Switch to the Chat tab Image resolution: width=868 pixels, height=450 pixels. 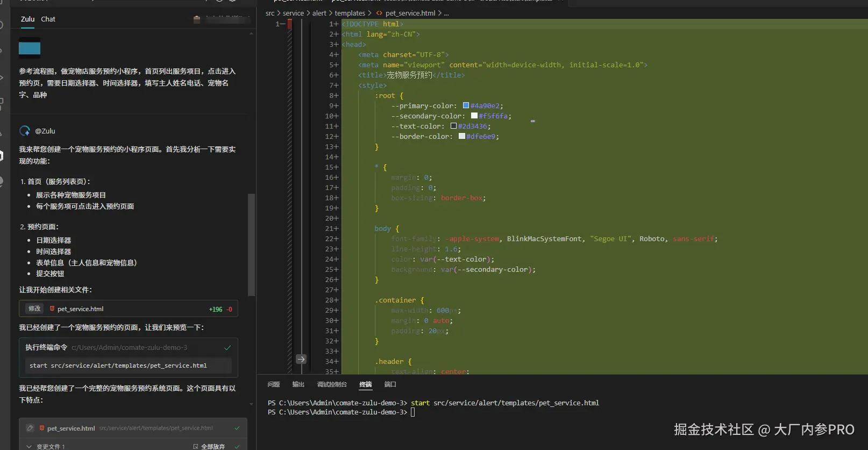coord(48,19)
